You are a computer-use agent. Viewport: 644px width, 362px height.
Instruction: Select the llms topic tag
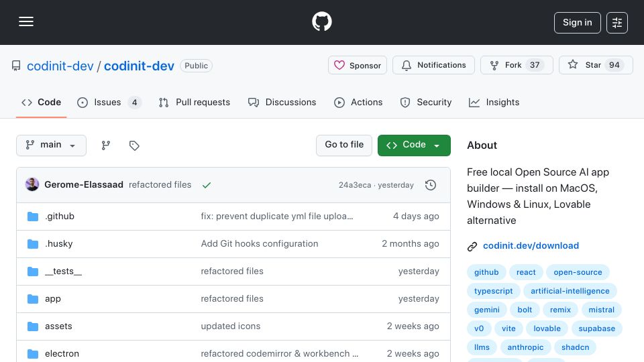(x=482, y=348)
